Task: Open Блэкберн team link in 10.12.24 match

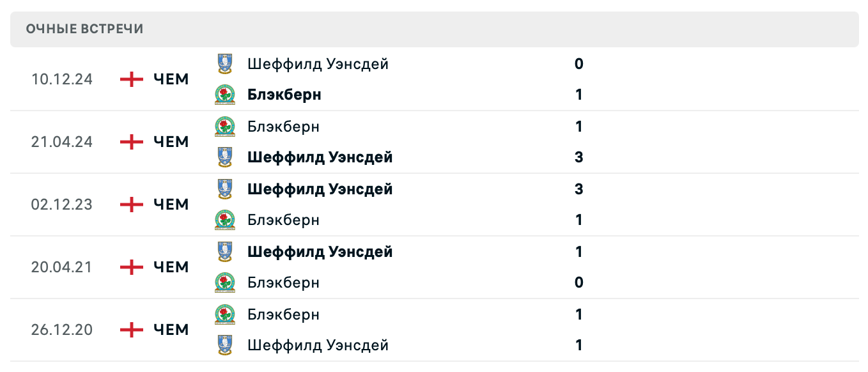Action: pyautogui.click(x=284, y=95)
